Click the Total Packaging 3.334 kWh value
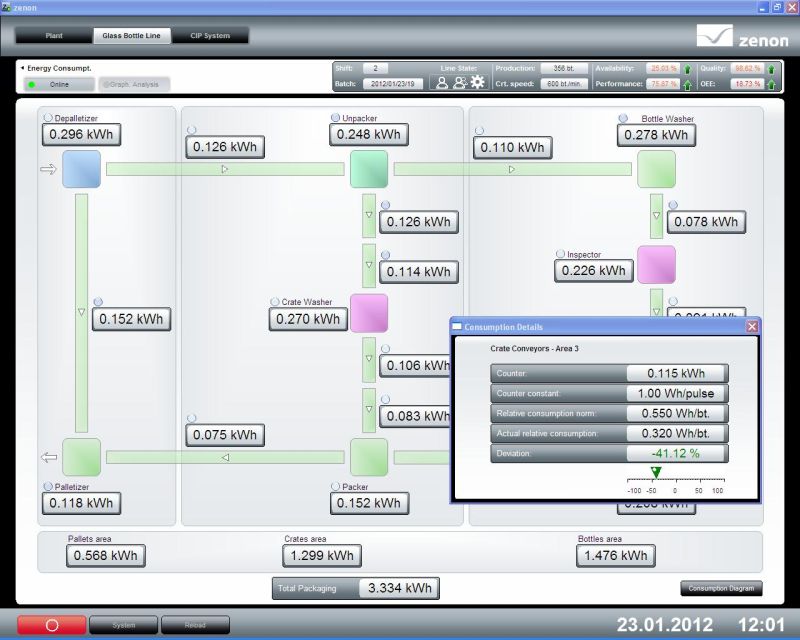This screenshot has height=640, width=800. pyautogui.click(x=399, y=588)
